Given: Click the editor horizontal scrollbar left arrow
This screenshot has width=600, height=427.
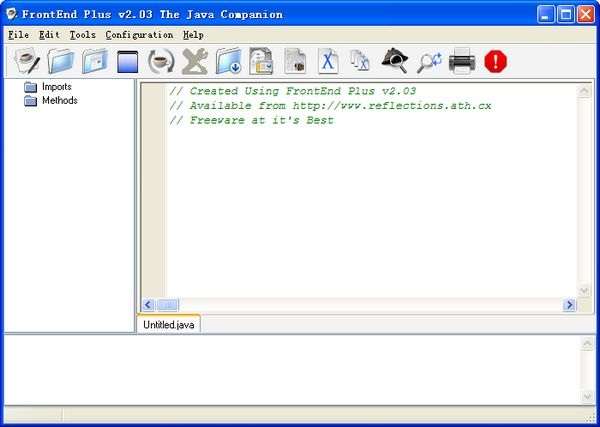Looking at the screenshot, I should 148,305.
